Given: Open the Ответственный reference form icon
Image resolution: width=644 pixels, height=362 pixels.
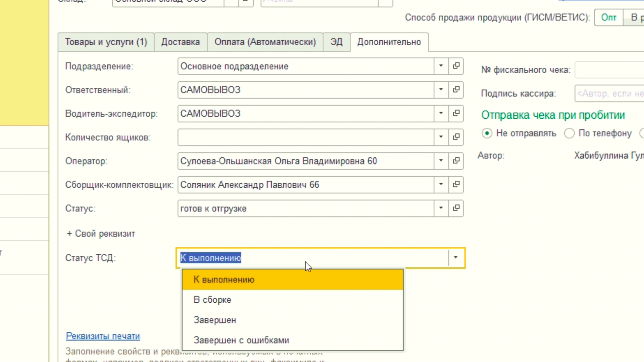Looking at the screenshot, I should 456,90.
